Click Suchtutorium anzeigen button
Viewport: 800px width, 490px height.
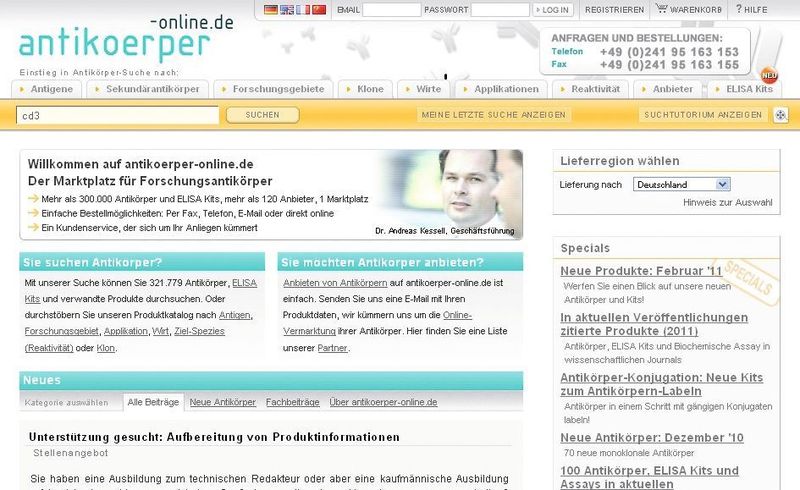click(x=703, y=115)
